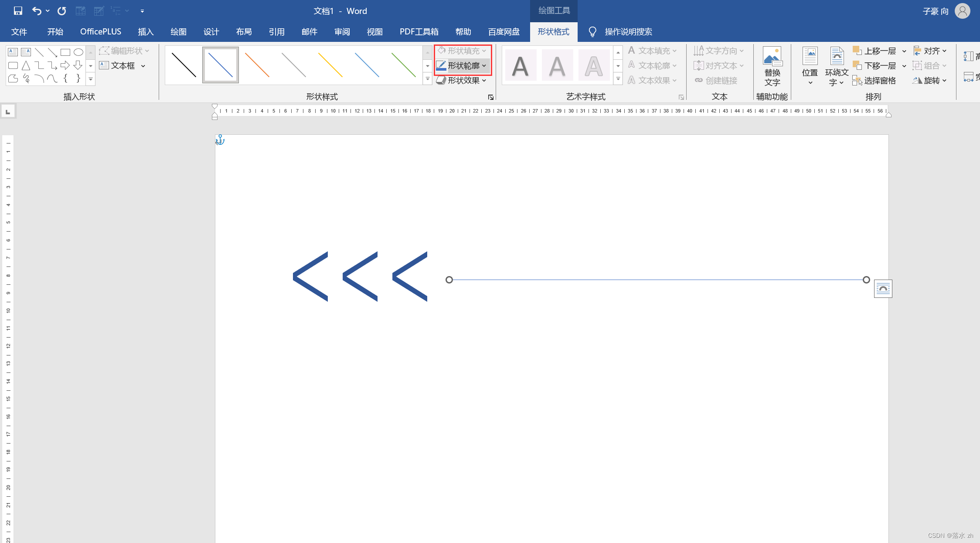Expand the insert shapes gallery more button
The width and height of the screenshot is (980, 543).
[x=91, y=79]
